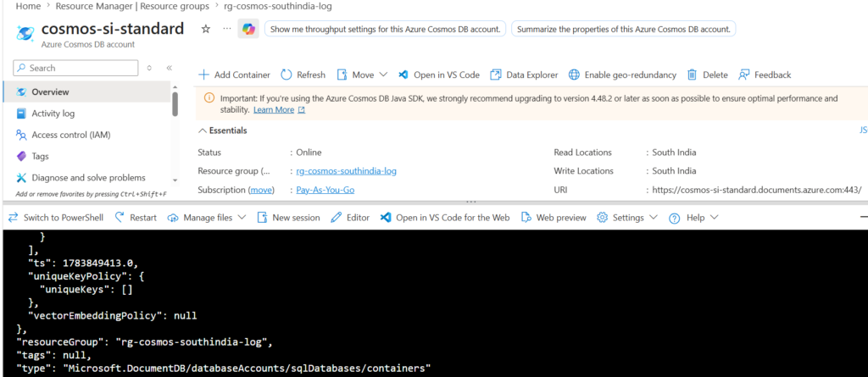Click the Learn More link in banner
The width and height of the screenshot is (868, 377).
coord(274,110)
